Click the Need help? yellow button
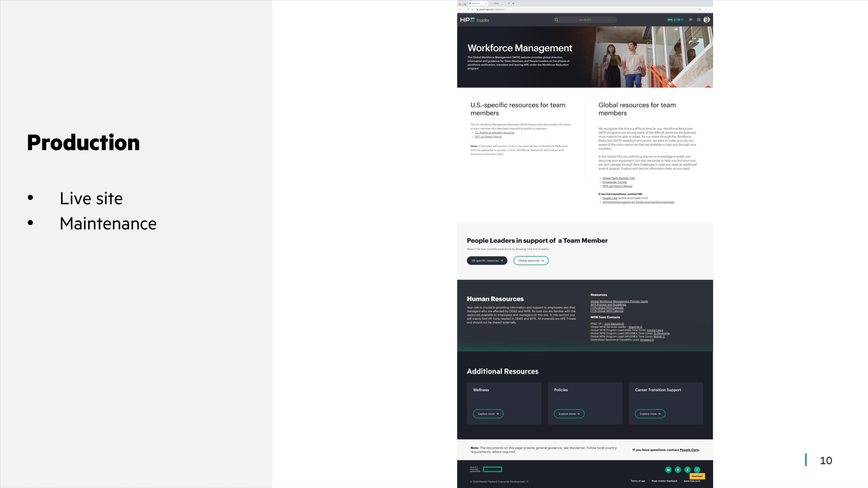 click(697, 476)
